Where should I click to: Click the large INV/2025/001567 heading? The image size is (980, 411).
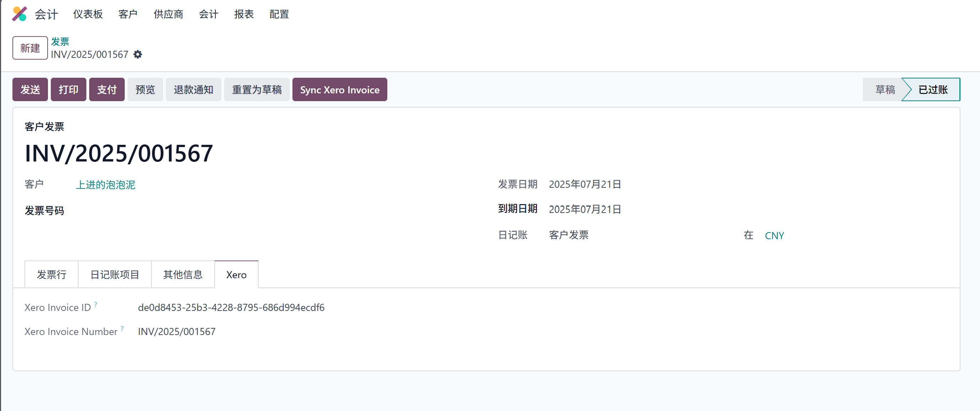tap(119, 153)
